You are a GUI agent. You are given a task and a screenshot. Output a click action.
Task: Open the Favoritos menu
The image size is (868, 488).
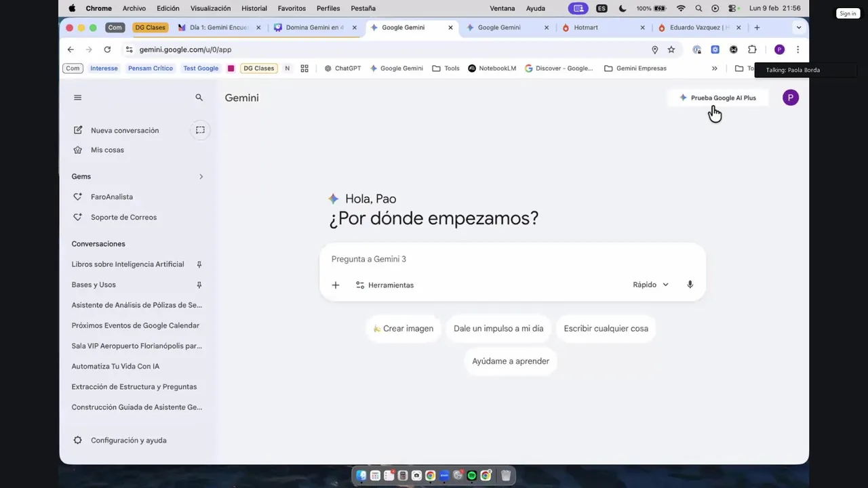[x=292, y=8]
